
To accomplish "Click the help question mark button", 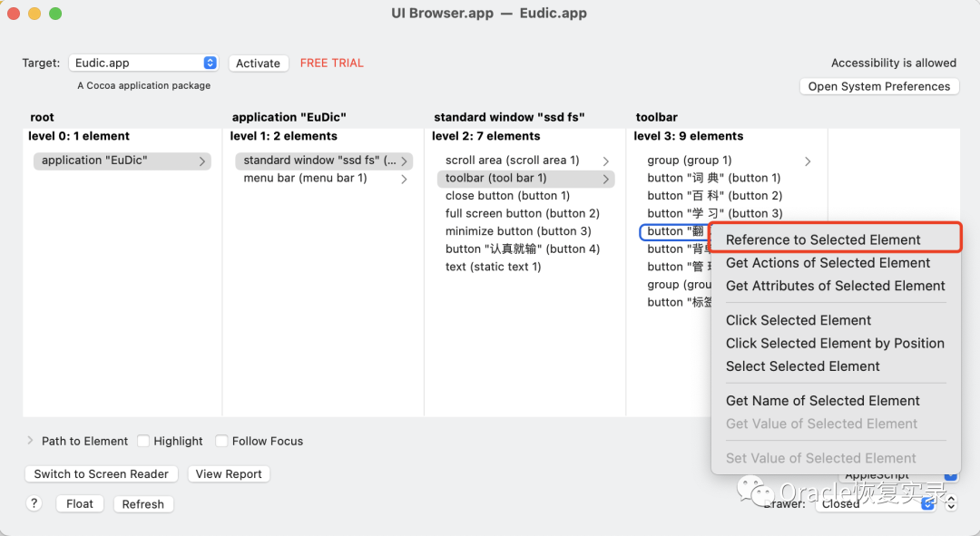I will 34,503.
